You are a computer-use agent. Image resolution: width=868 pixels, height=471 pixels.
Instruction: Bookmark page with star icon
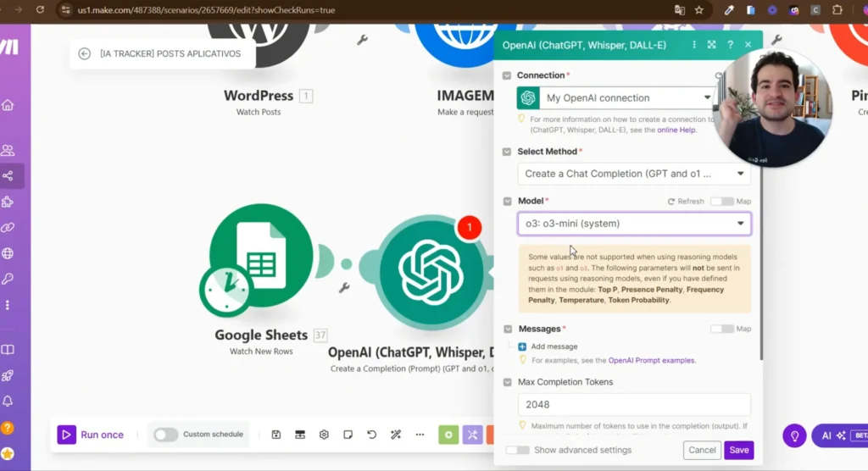699,10
